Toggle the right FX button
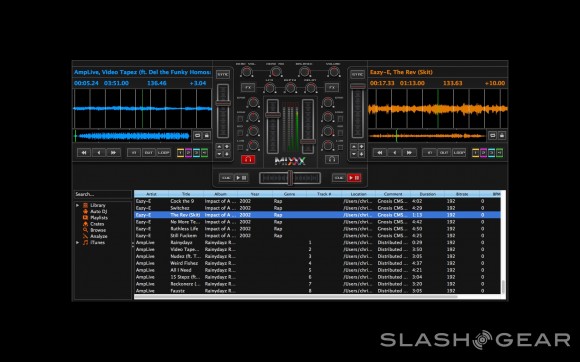 (x=332, y=88)
